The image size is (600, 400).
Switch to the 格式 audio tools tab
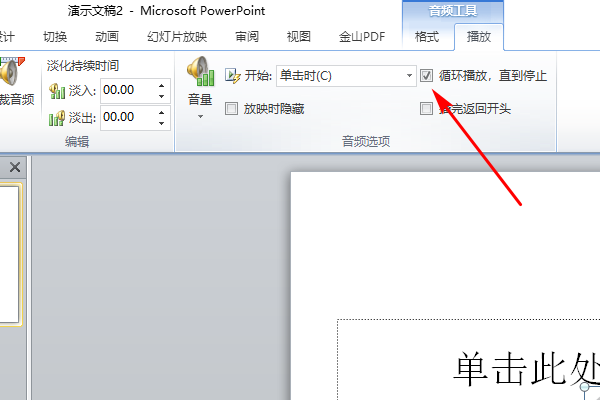[427, 37]
